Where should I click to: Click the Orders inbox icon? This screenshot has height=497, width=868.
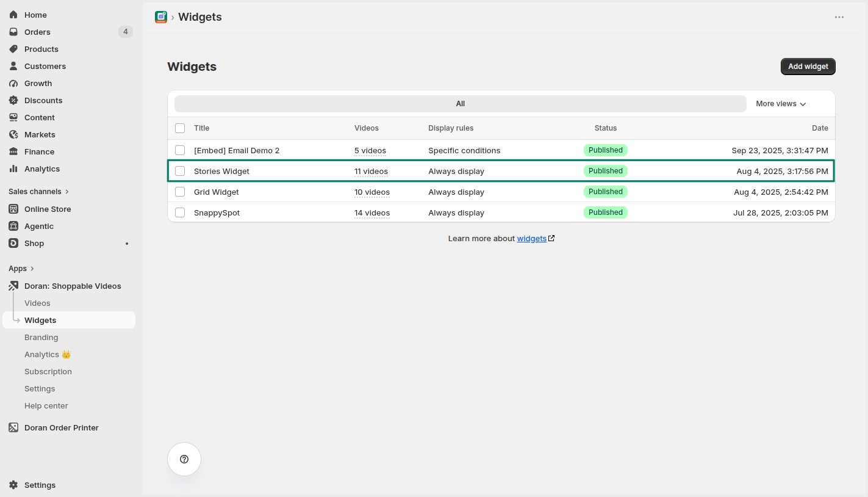(13, 32)
